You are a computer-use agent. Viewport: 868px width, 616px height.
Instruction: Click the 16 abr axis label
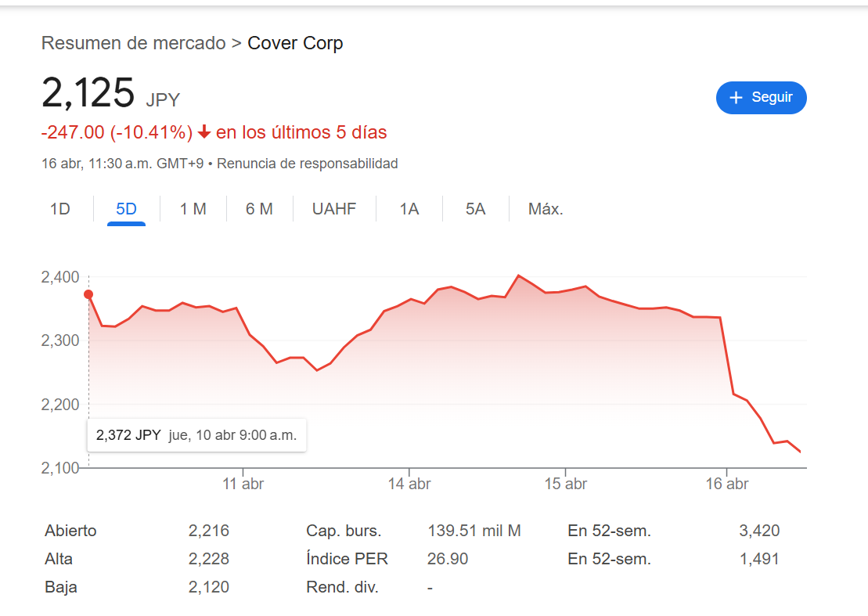[x=727, y=485]
